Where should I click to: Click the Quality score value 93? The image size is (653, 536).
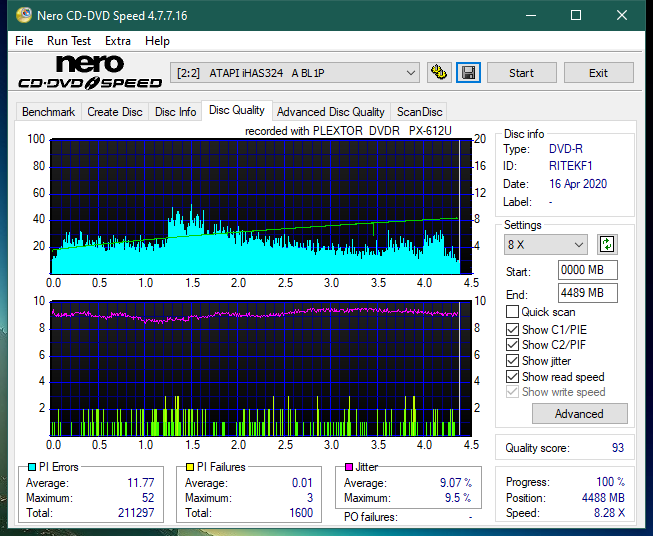[618, 448]
